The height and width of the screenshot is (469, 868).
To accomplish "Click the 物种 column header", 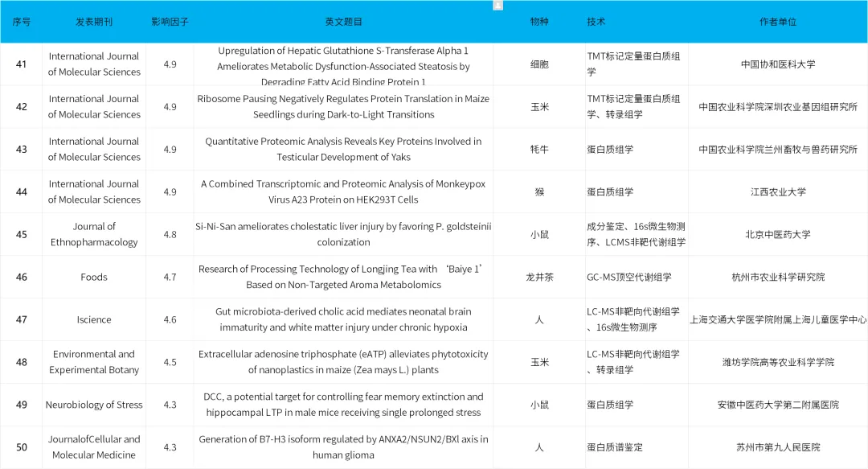I will pos(539,22).
